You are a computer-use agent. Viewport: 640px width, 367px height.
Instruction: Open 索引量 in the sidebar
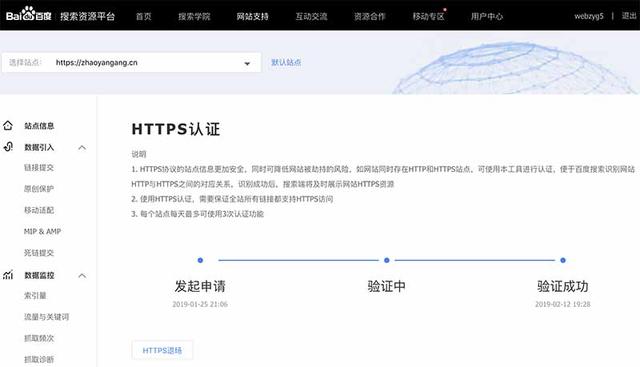35,296
